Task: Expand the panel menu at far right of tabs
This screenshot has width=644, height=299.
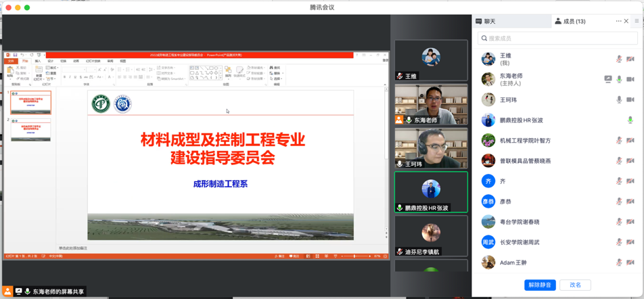Action: (637, 21)
